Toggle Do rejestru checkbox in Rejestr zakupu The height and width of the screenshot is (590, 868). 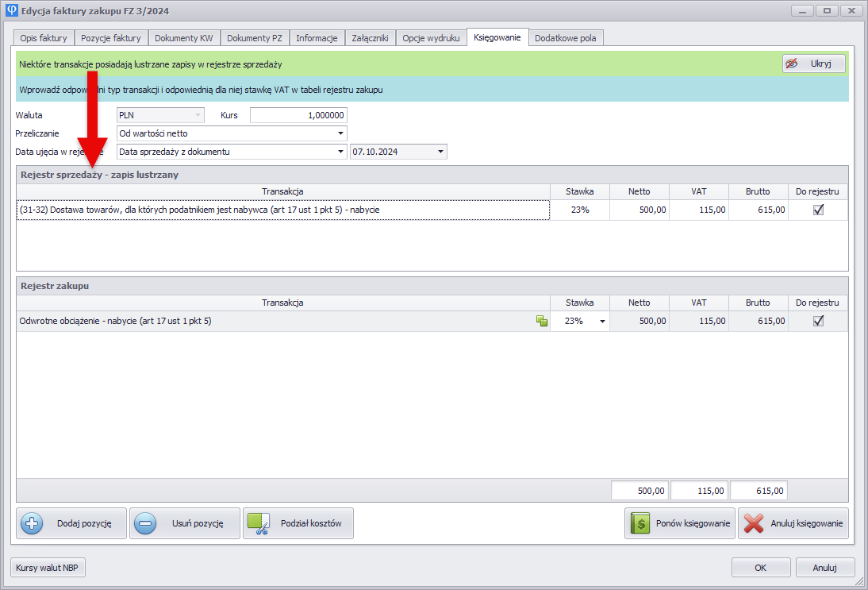coord(818,321)
